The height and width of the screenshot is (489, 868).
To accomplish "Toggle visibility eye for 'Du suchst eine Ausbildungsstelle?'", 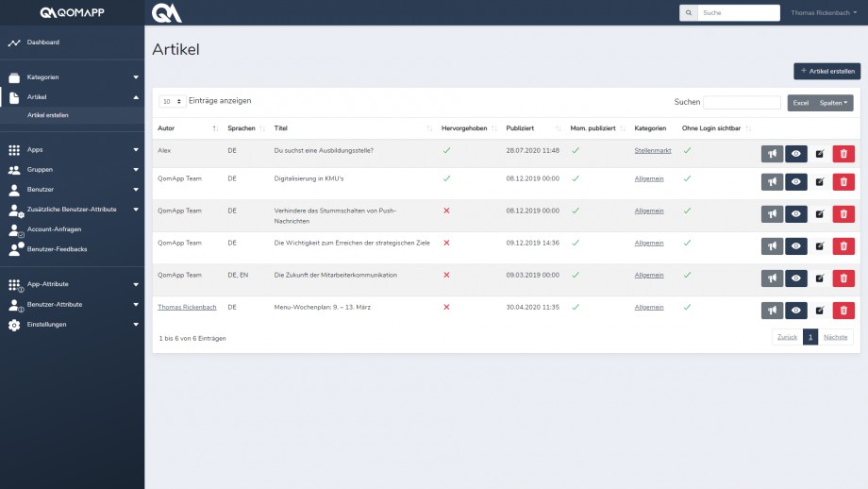I will (x=796, y=154).
